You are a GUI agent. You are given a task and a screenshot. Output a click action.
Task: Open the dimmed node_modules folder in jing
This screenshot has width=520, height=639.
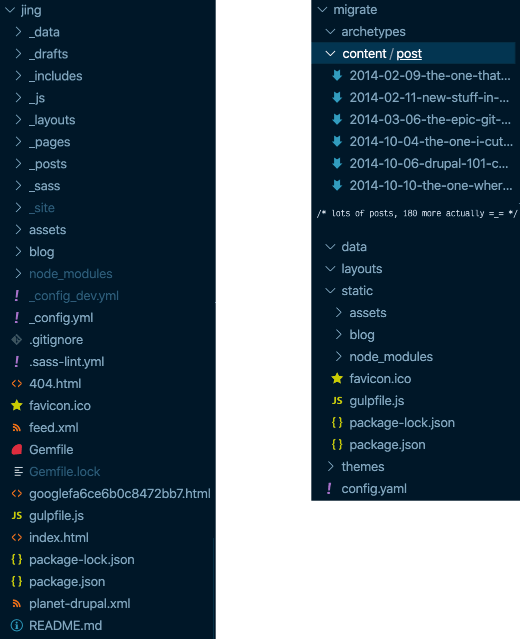[71, 274]
